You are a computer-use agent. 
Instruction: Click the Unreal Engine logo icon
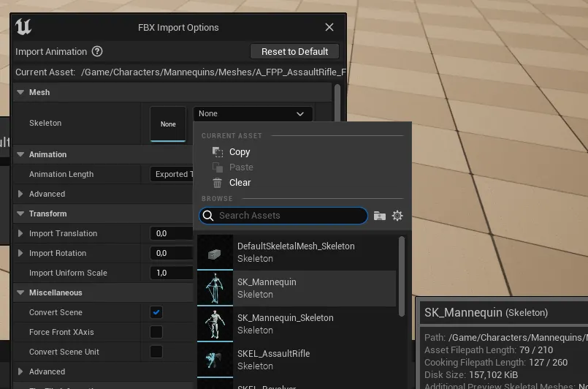(23, 27)
